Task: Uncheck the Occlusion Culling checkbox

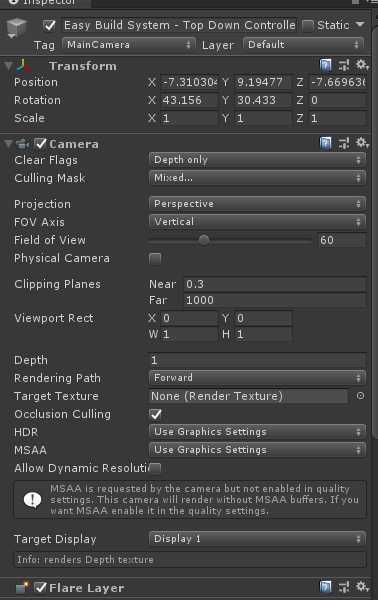Action: point(155,414)
